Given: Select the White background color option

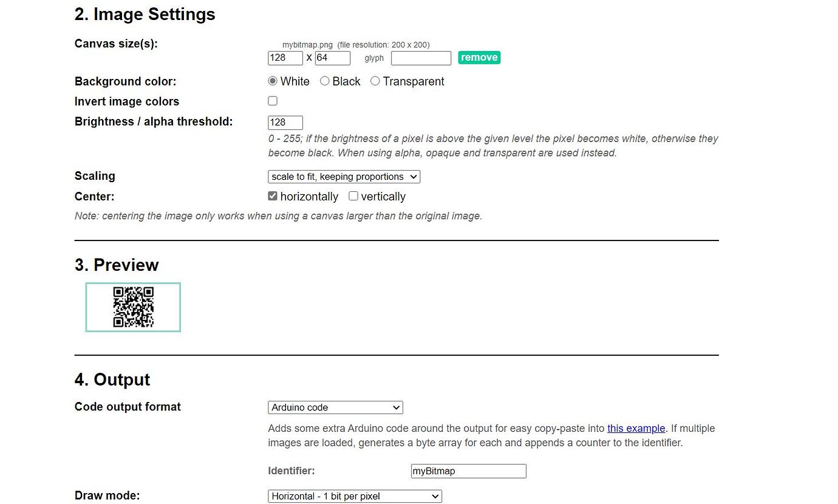Looking at the screenshot, I should click(x=273, y=81).
